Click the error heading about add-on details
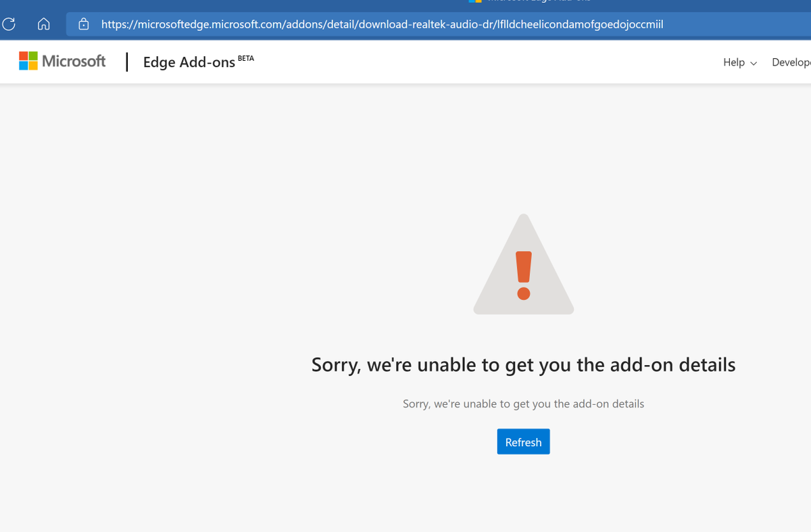811x532 pixels. 523,364
